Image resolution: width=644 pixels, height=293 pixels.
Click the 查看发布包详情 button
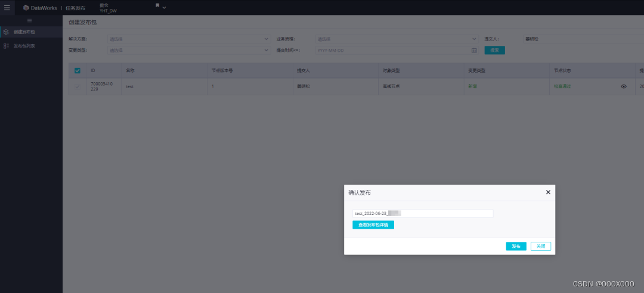point(373,225)
